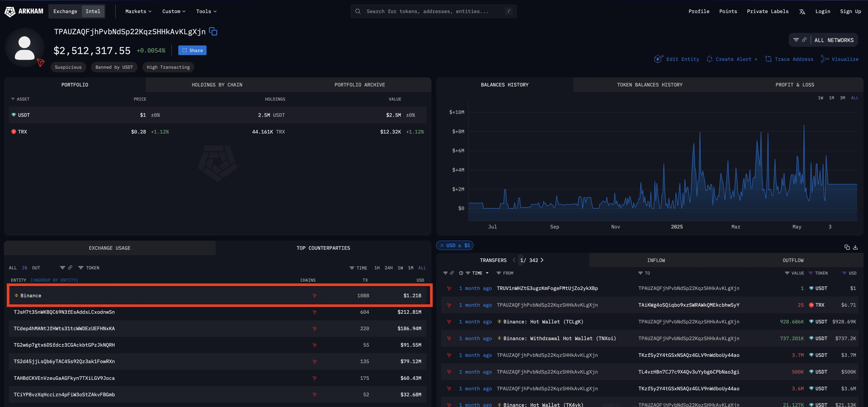Click the Binance counterparty row
The height and width of the screenshot is (407, 868).
tap(217, 295)
